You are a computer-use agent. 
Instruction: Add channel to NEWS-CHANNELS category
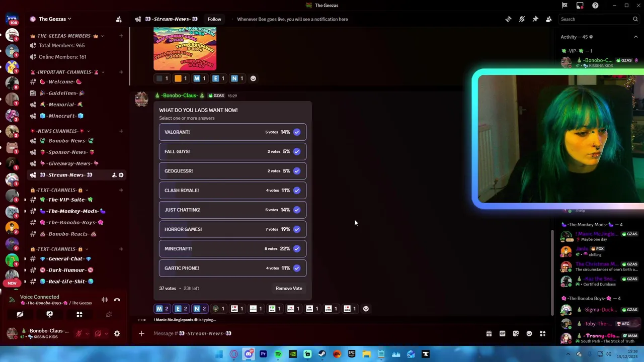pyautogui.click(x=121, y=131)
